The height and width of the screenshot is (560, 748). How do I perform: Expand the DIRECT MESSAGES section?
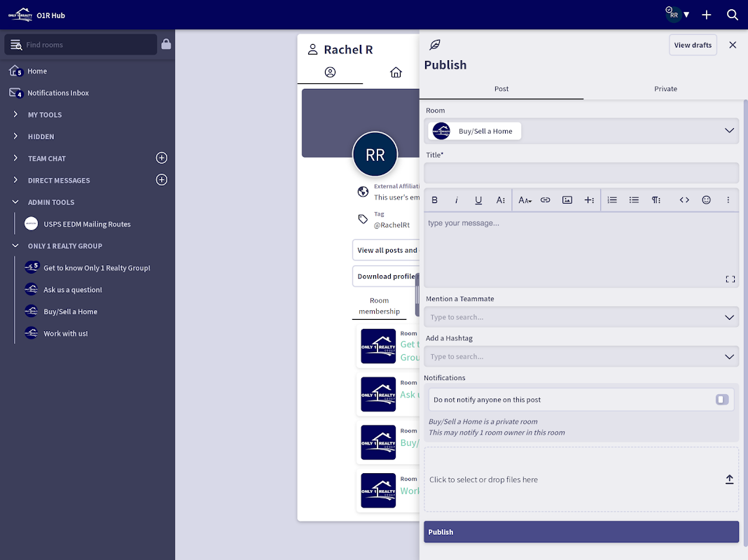click(15, 180)
